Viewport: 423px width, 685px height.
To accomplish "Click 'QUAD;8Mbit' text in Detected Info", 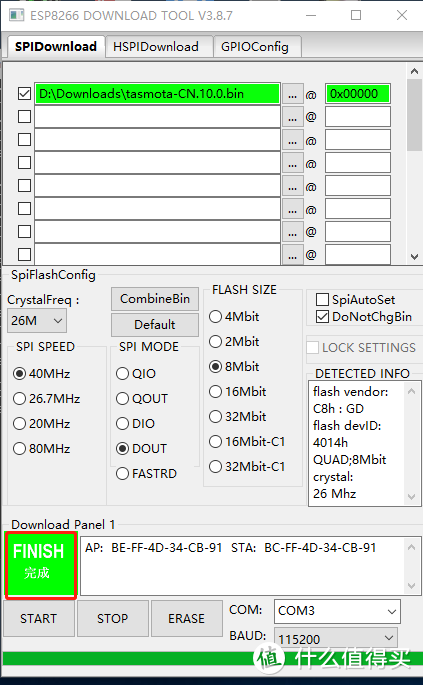I will coord(350,460).
